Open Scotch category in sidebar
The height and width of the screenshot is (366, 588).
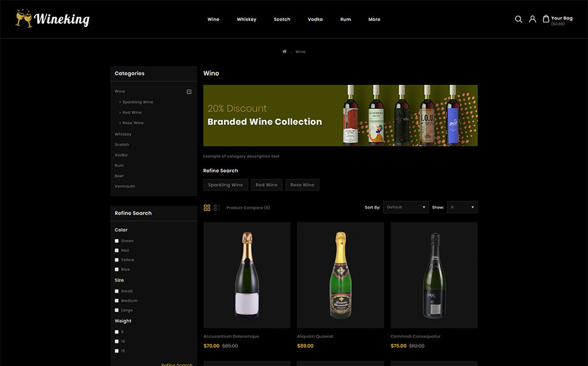point(122,145)
